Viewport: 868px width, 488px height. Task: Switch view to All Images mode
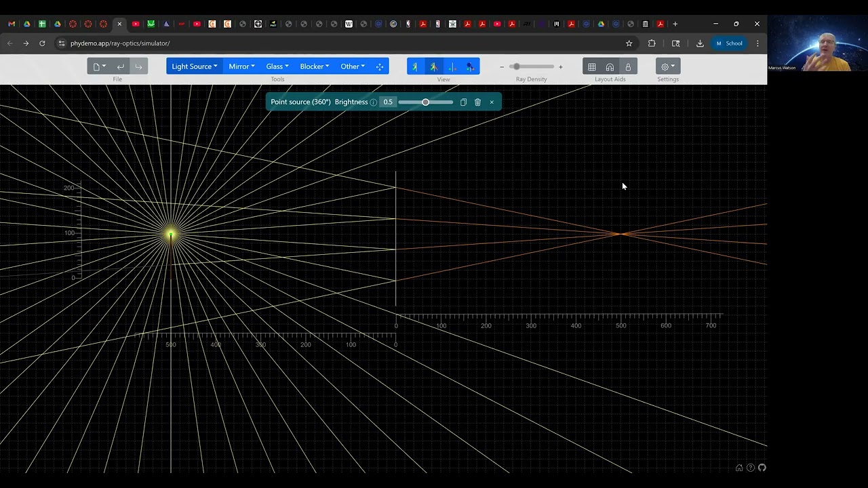452,66
